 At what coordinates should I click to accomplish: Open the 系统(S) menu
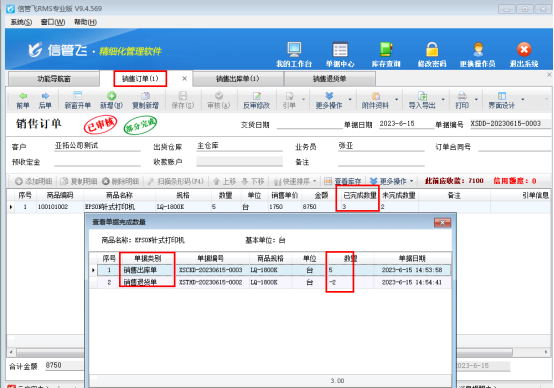[21, 22]
